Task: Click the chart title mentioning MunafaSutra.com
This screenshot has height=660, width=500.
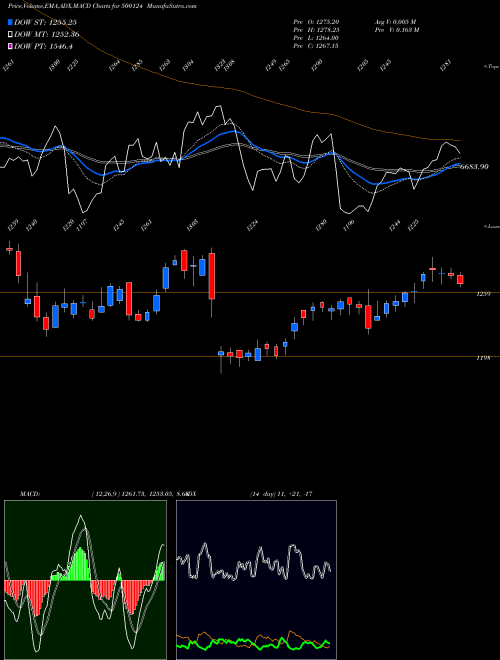Action: pos(102,6)
